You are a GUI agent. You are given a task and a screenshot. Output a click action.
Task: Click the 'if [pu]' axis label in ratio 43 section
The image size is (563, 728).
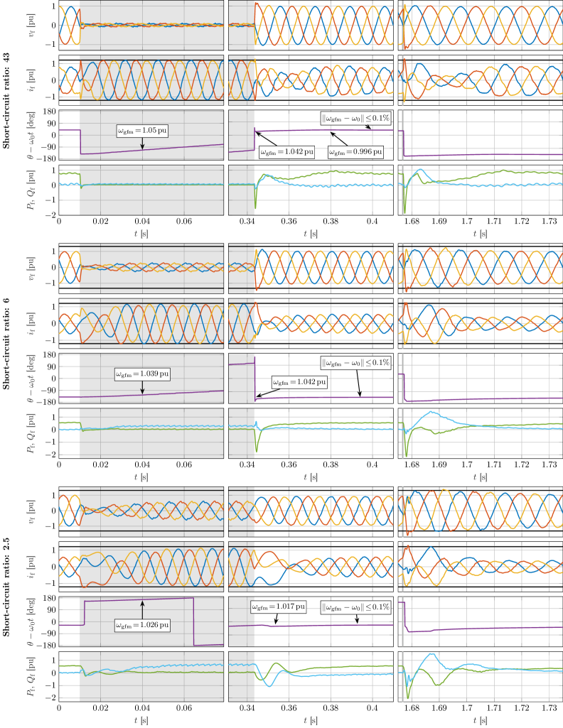point(31,80)
